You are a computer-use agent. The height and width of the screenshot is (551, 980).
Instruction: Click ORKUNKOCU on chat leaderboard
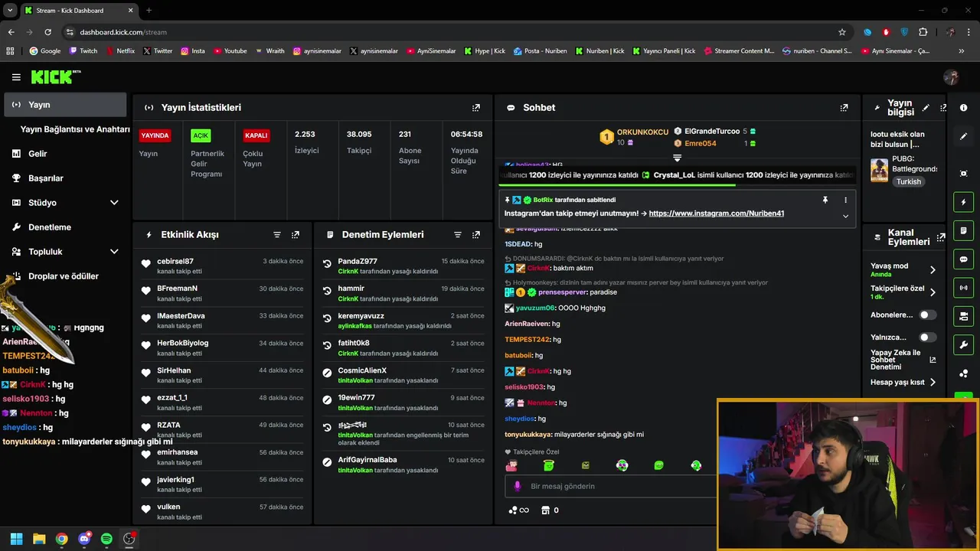pos(642,132)
